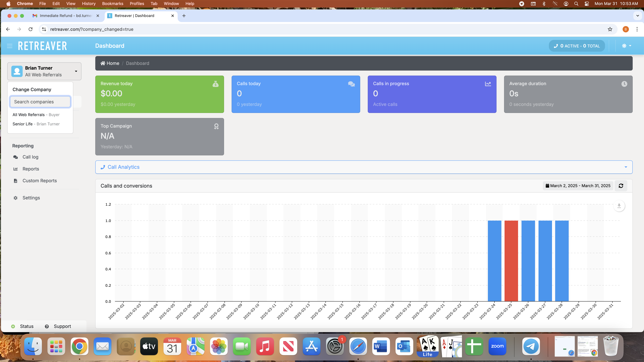Screen dimensions: 644x362
Task: Open the Status link at sidebar bottom
Action: pos(22,326)
